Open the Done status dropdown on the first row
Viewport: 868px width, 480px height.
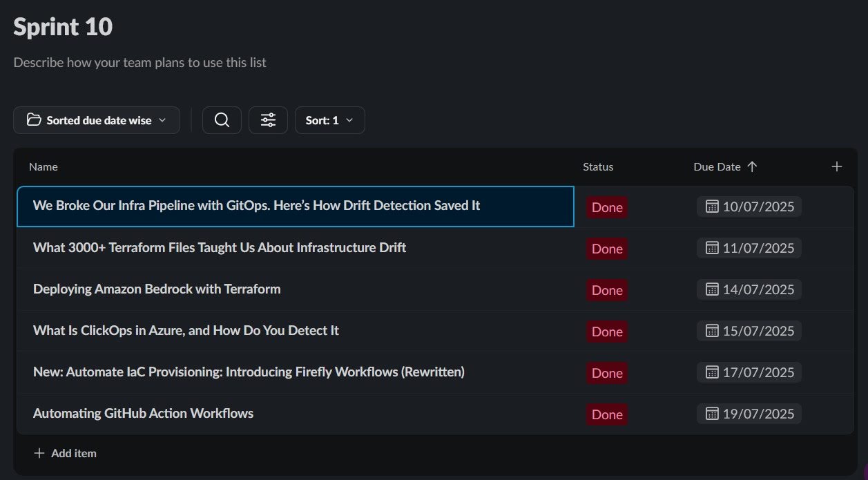[606, 207]
